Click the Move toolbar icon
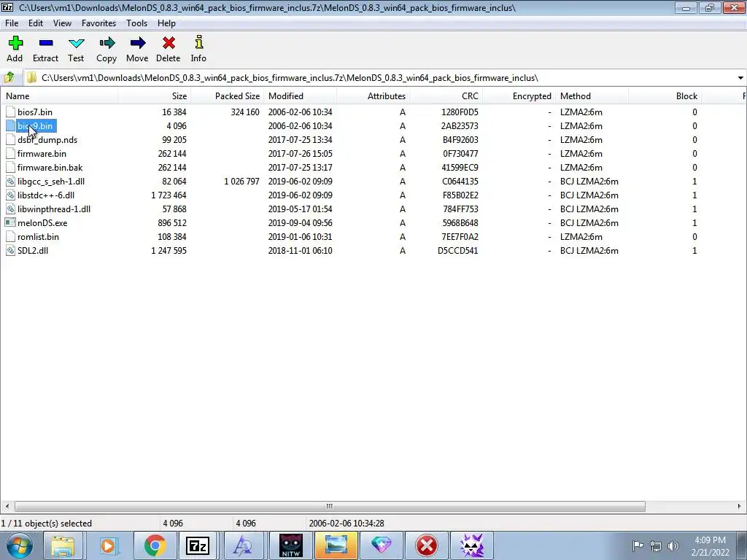The height and width of the screenshot is (560, 747). click(x=137, y=43)
